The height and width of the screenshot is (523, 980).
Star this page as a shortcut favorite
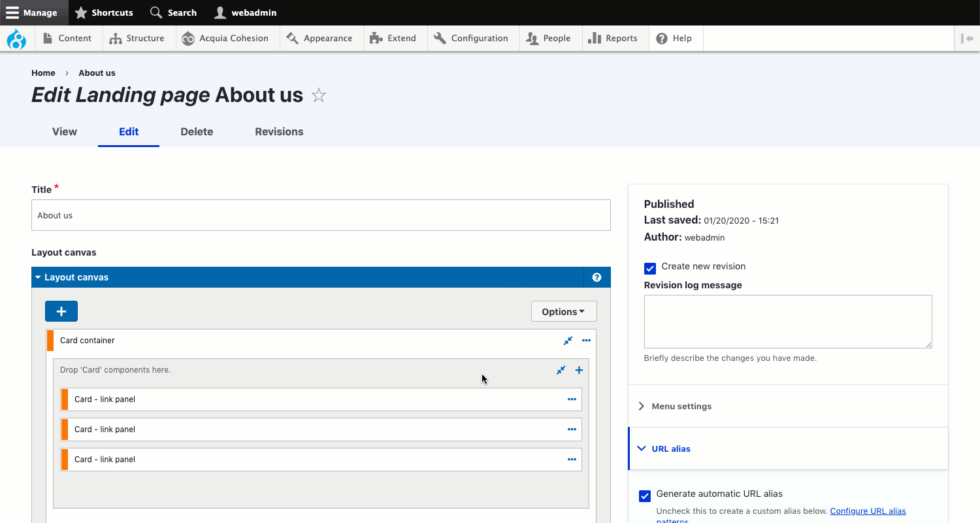coord(319,95)
